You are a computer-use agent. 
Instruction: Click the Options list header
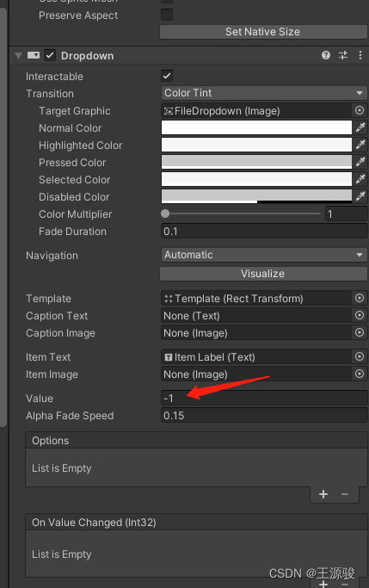196,441
